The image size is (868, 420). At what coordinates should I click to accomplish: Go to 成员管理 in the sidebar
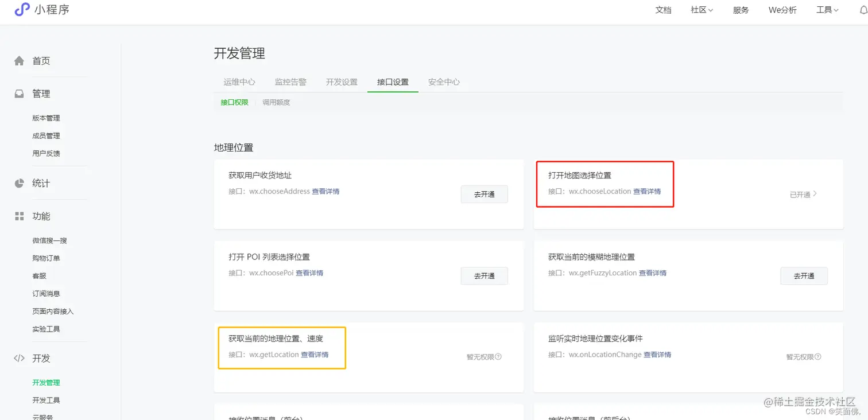[46, 135]
